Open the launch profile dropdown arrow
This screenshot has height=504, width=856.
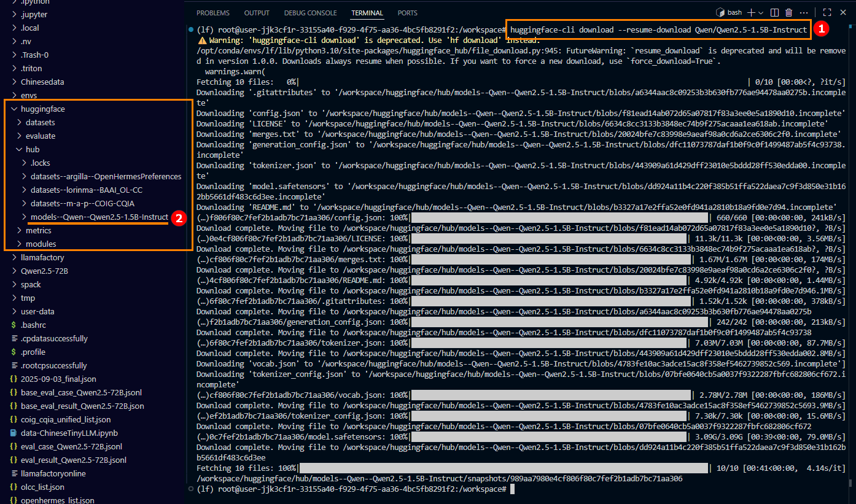(x=761, y=12)
